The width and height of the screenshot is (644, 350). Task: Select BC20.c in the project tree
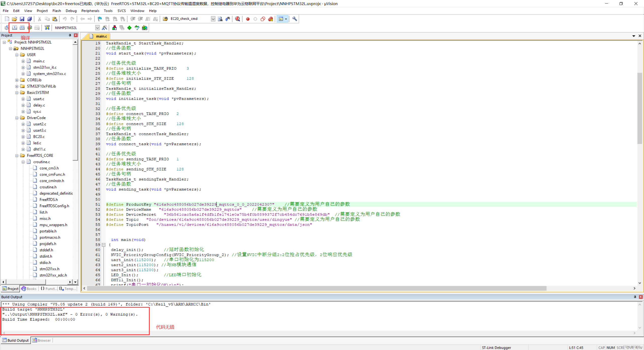(39, 137)
